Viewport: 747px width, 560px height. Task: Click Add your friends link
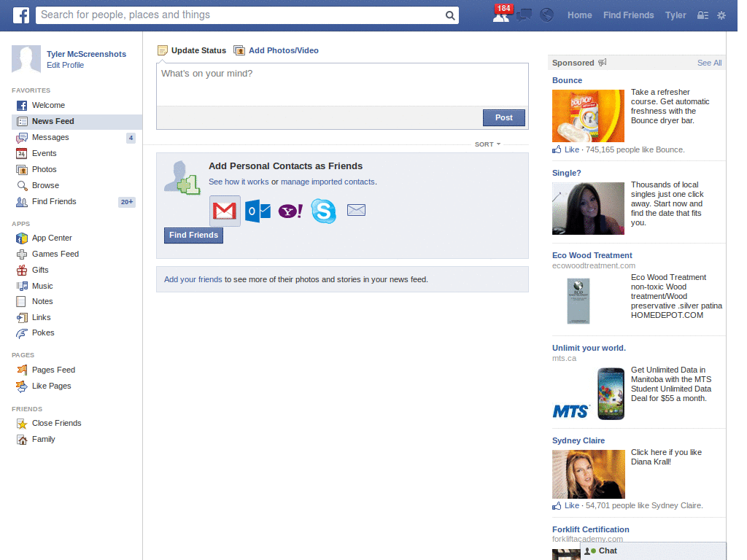(x=193, y=279)
